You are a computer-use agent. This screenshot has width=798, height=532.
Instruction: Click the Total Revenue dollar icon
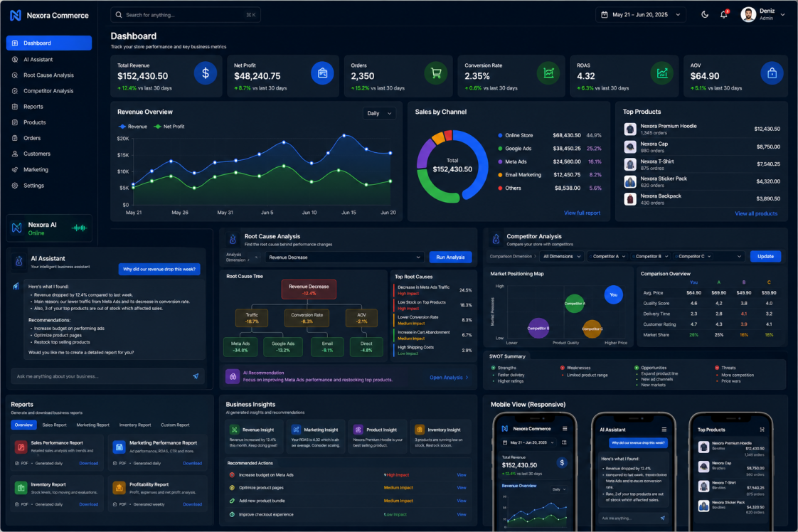pyautogui.click(x=206, y=73)
